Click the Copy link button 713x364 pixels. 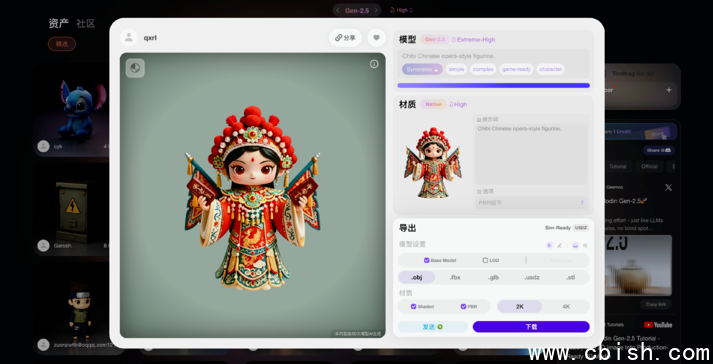coord(655,304)
